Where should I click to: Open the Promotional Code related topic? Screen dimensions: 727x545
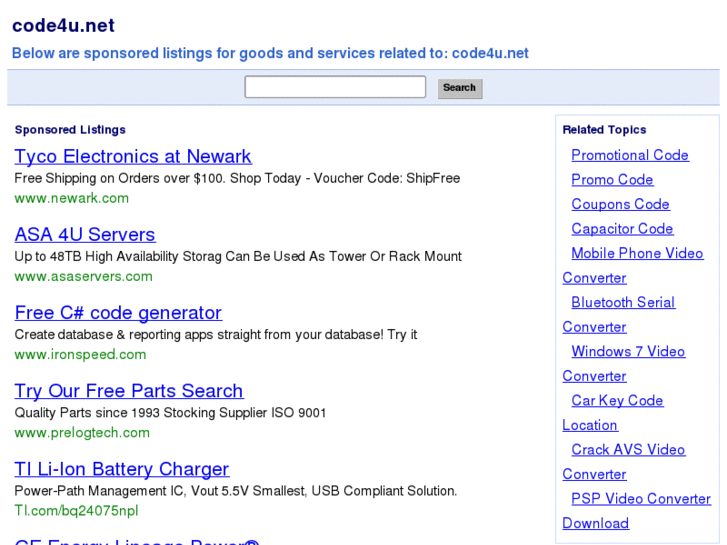point(630,155)
